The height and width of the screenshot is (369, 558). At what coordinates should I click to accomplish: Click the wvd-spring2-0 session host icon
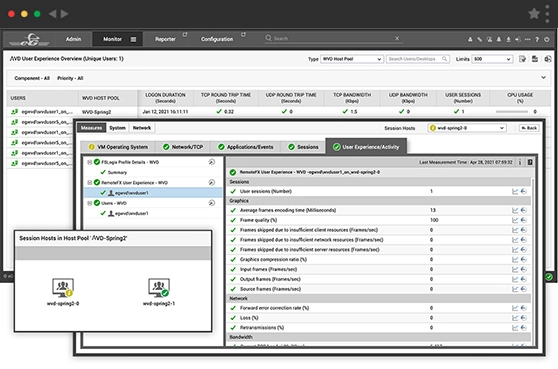[63, 288]
